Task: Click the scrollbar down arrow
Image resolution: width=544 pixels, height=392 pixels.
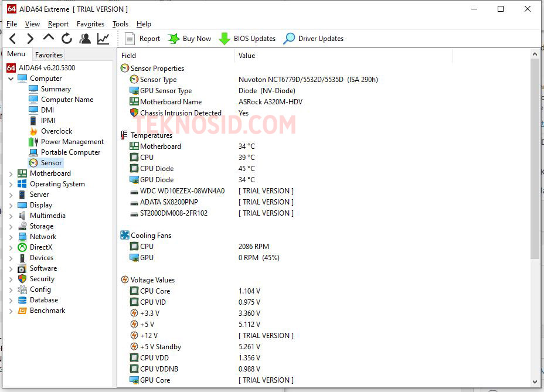Action: click(x=535, y=381)
